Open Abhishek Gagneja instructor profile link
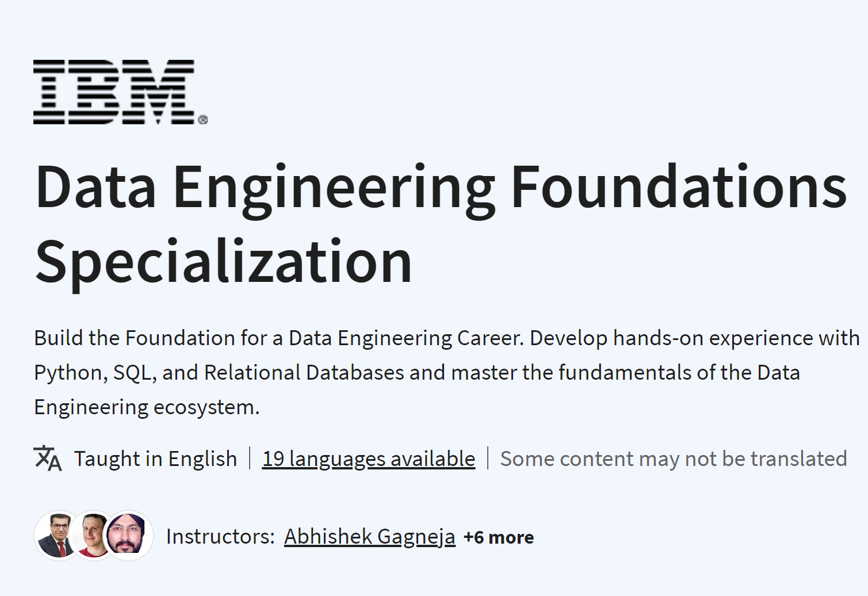Screen dimensions: 868x596 click(370, 537)
